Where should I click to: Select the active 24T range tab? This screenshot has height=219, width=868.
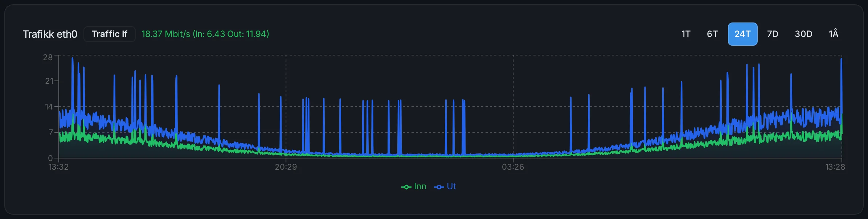click(742, 34)
